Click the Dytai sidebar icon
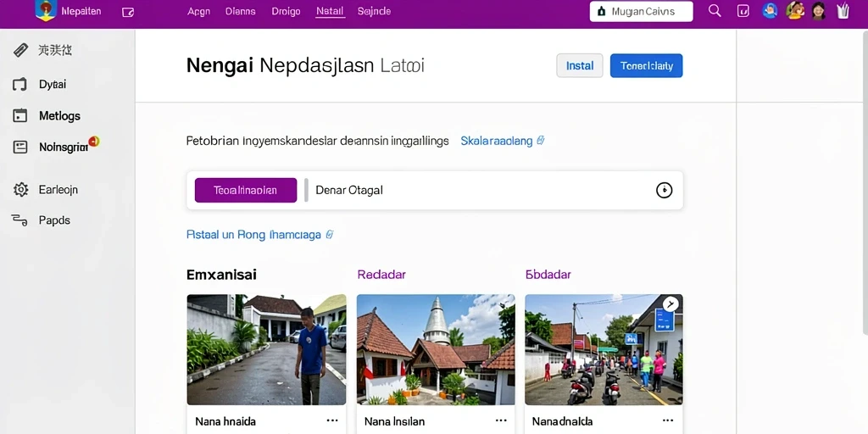This screenshot has height=434, width=868. point(20,84)
